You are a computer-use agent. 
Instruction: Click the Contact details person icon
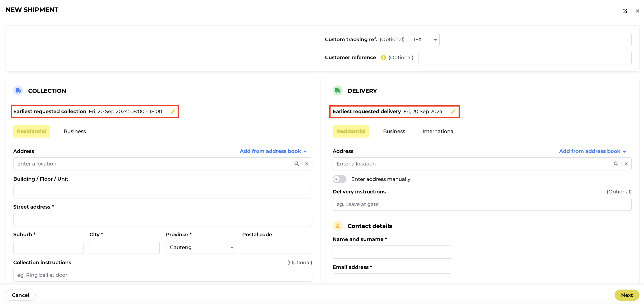[x=337, y=226]
